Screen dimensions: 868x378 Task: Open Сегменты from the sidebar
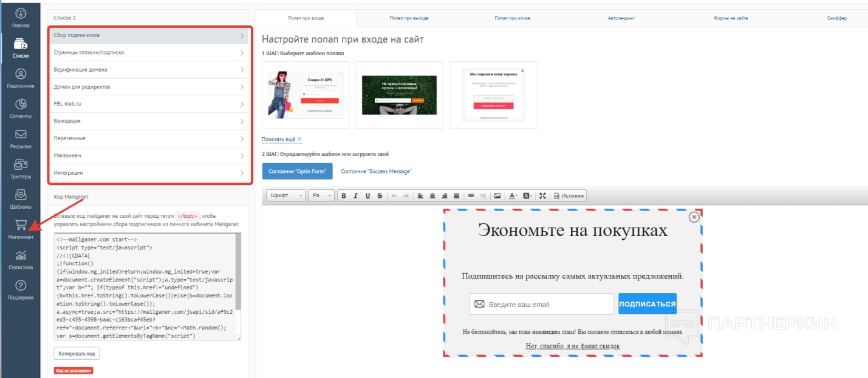[x=21, y=109]
